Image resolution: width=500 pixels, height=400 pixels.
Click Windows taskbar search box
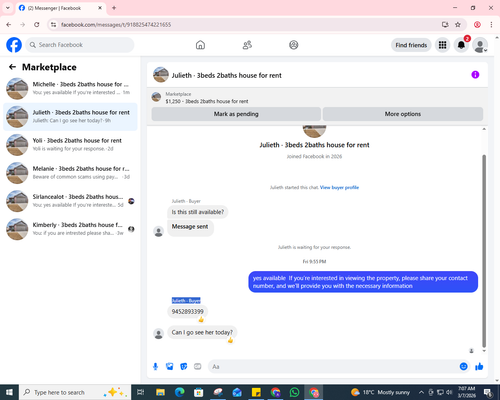pos(75,392)
